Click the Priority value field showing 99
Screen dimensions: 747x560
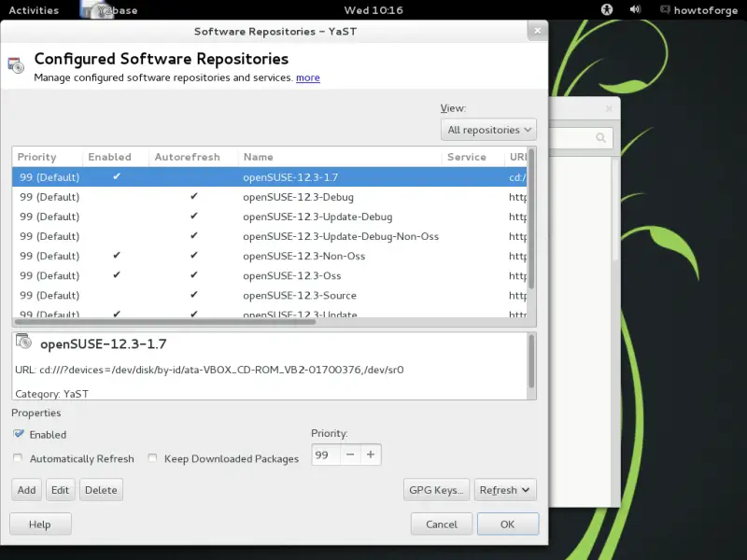pyautogui.click(x=326, y=455)
